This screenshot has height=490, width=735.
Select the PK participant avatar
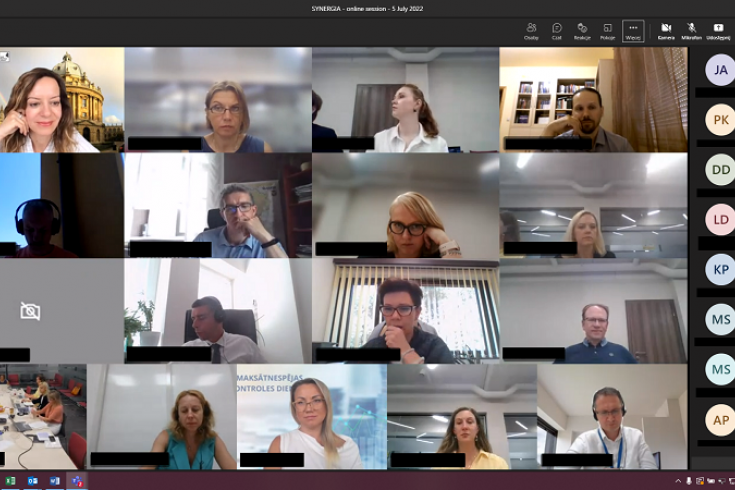pos(720,120)
